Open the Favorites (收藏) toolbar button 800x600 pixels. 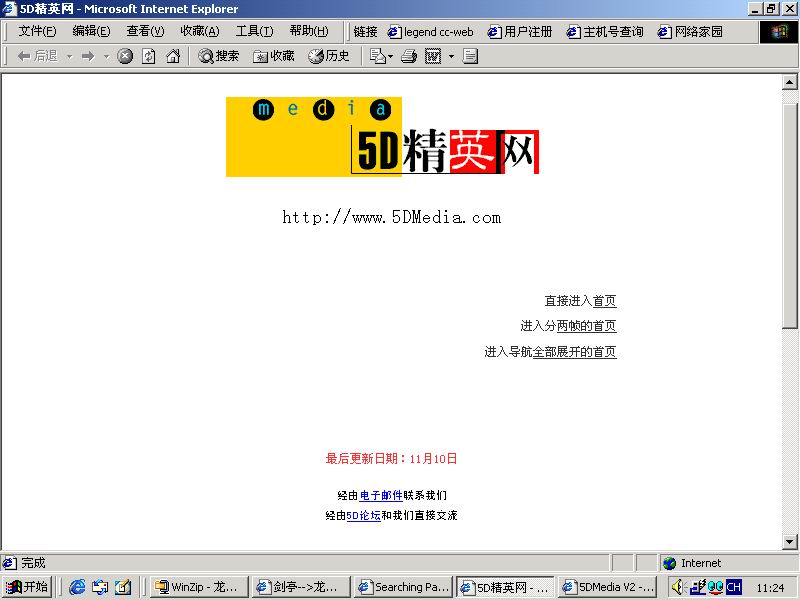coord(274,56)
